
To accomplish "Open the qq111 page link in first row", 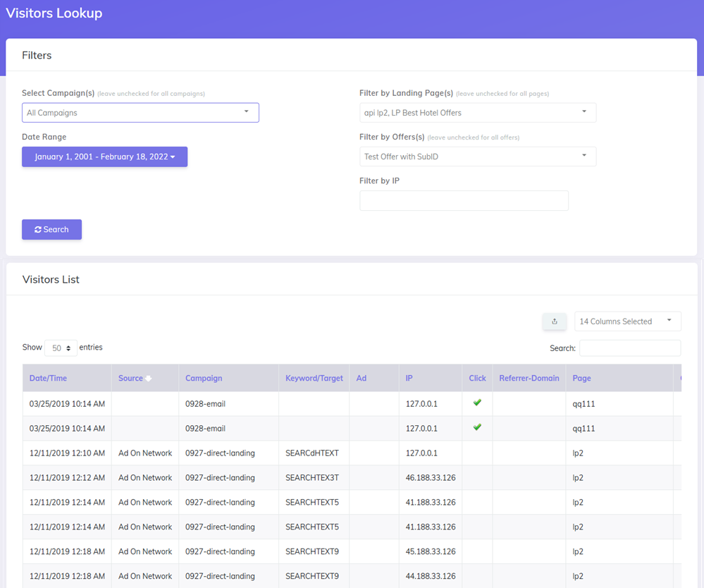I will tap(583, 404).
